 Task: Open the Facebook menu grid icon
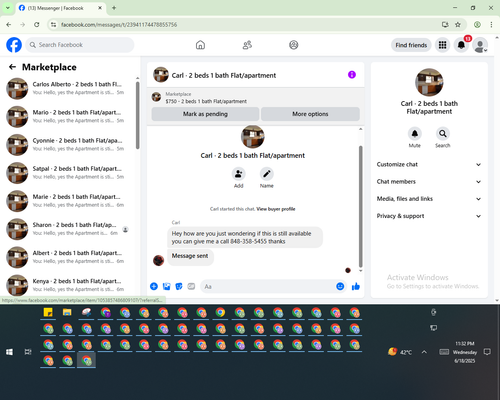pyautogui.click(x=442, y=45)
